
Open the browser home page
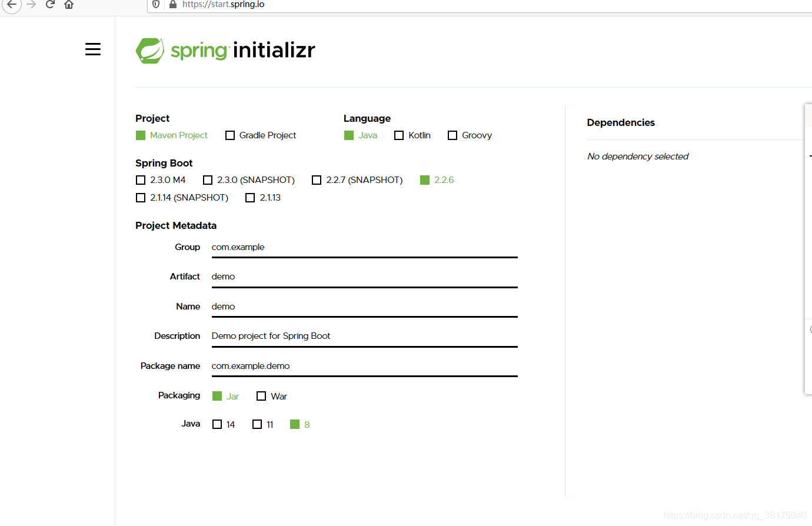click(69, 5)
